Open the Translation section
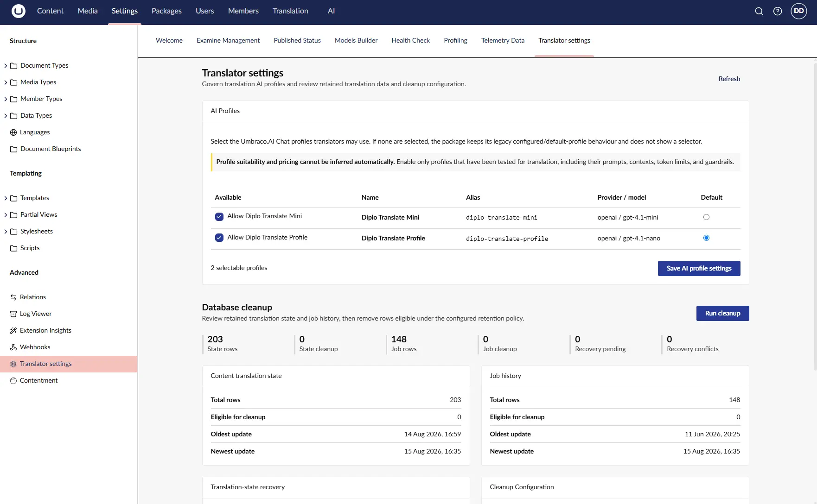This screenshot has height=504, width=817. pyautogui.click(x=290, y=11)
